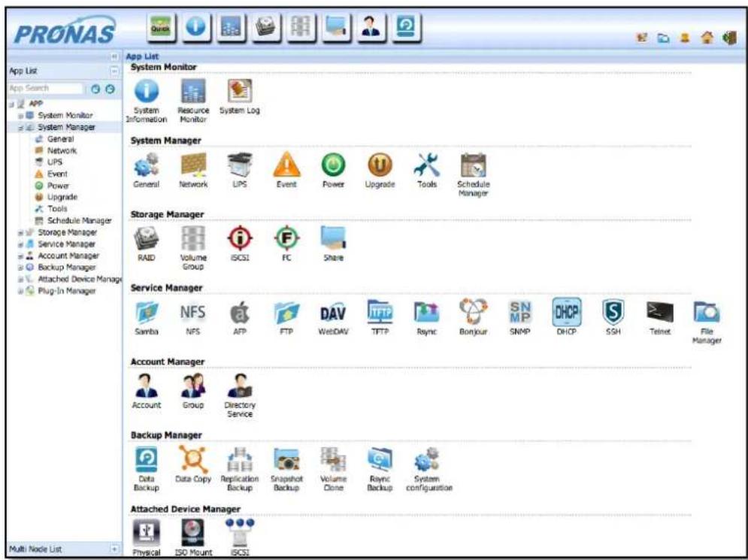Open the ISO Mount disc icon

(193, 533)
